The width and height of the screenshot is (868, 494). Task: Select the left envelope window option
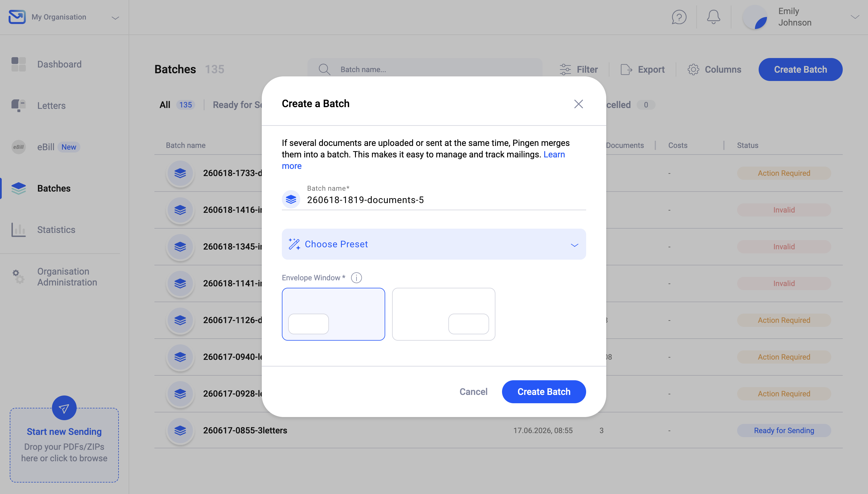click(333, 314)
